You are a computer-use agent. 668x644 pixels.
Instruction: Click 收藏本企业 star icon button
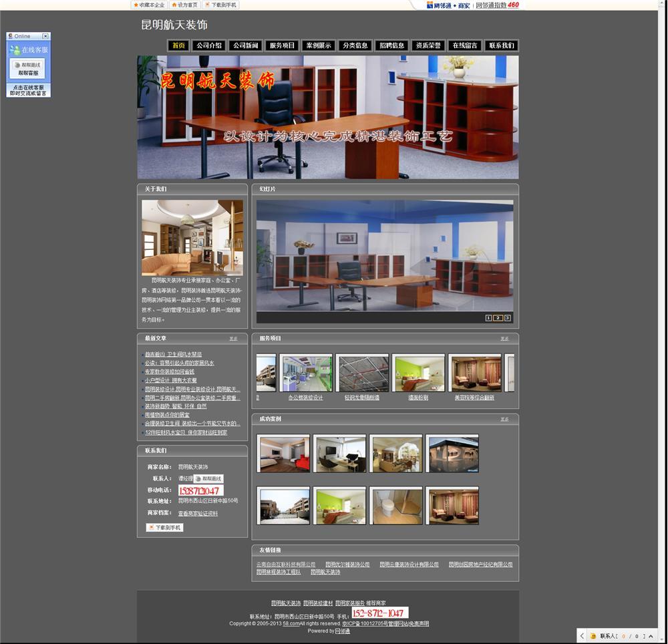tap(148, 5)
